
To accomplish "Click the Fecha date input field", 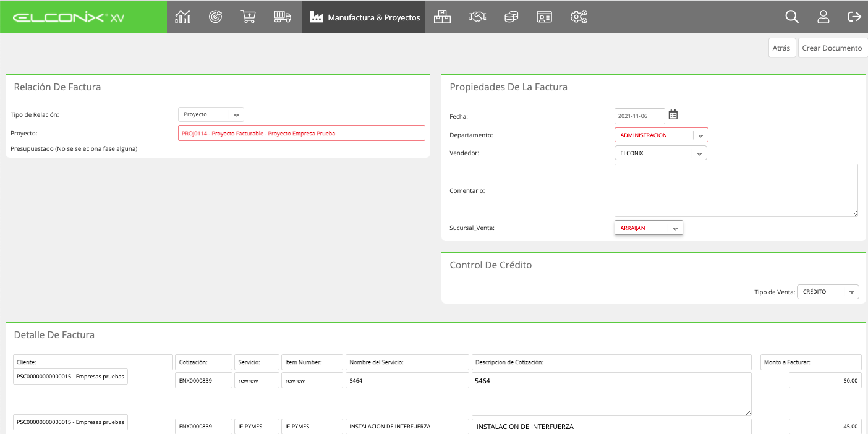I will (640, 116).
